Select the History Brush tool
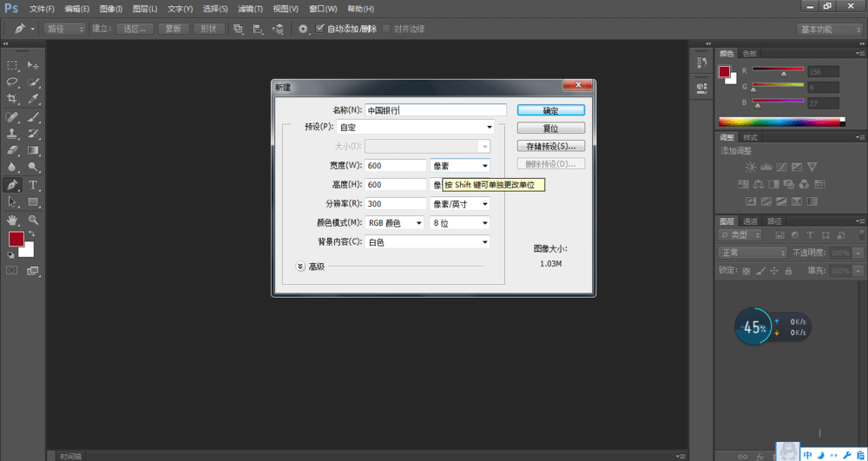The height and width of the screenshot is (461, 868). tap(33, 134)
